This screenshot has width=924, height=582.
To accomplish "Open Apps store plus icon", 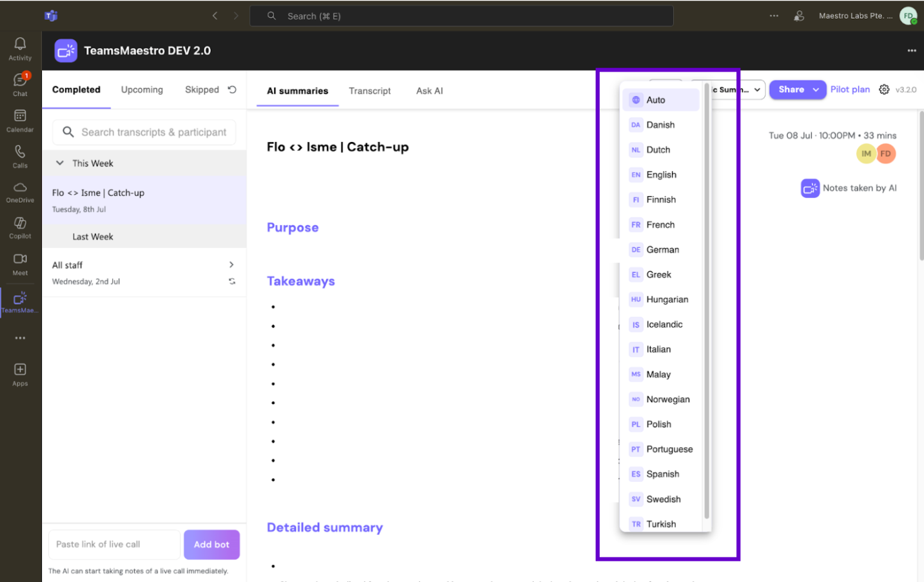I will [x=20, y=374].
